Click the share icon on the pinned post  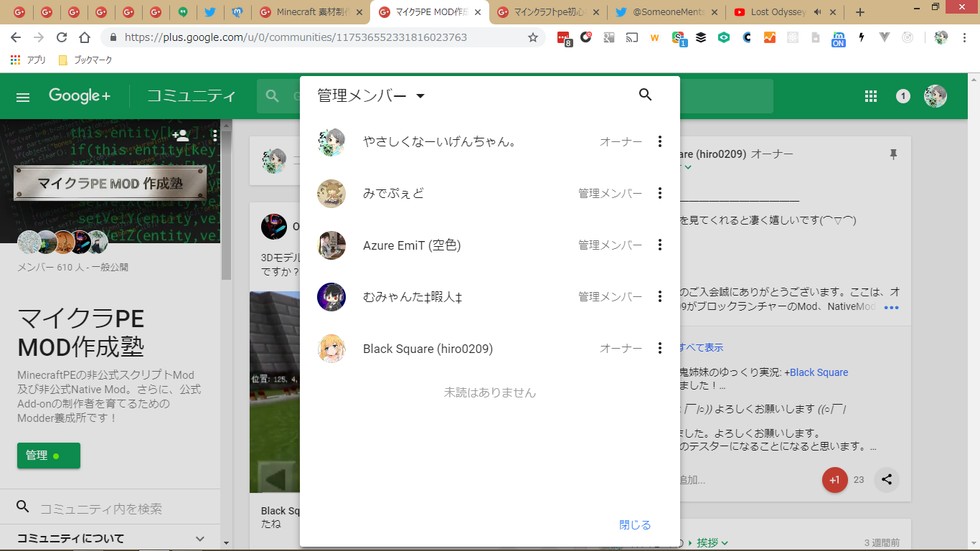(887, 480)
